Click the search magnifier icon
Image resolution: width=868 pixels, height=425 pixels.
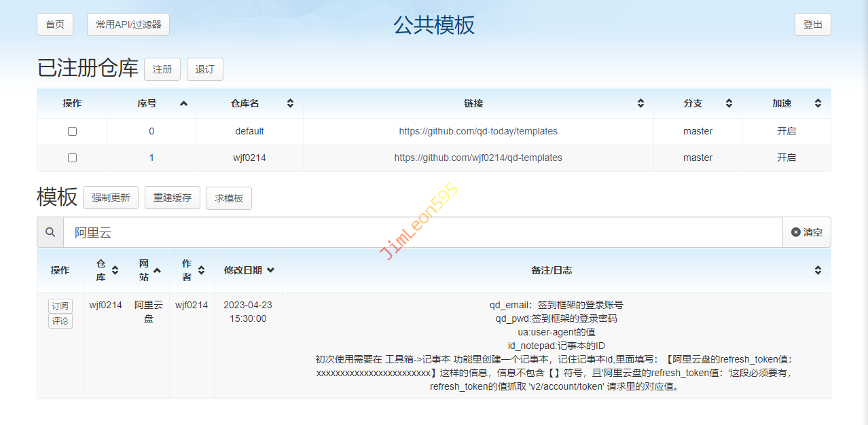(x=50, y=232)
